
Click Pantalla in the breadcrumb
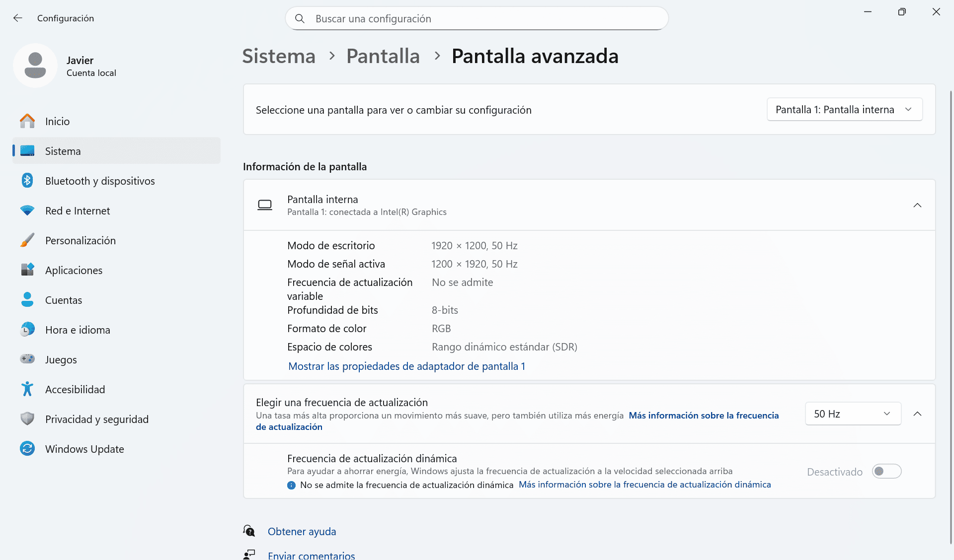(x=383, y=56)
